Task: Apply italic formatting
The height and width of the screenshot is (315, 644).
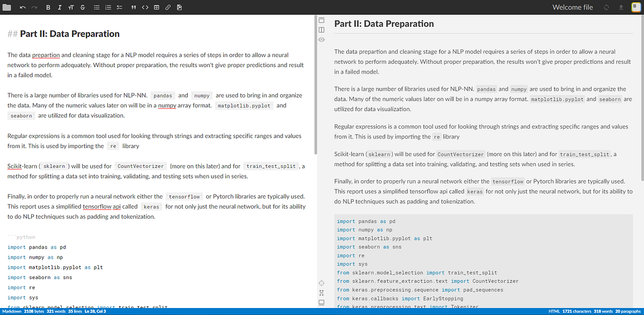Action: (59, 7)
